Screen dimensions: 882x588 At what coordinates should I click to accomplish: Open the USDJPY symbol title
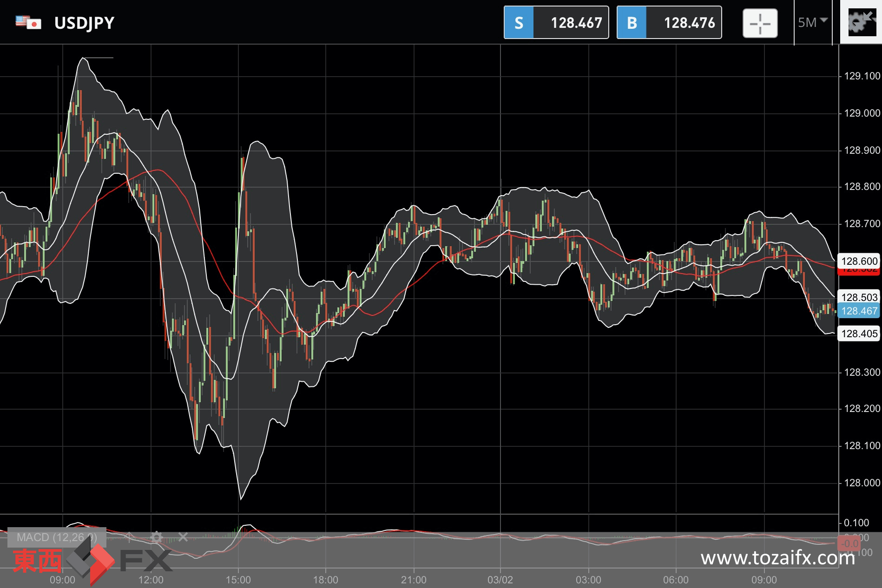[x=84, y=23]
